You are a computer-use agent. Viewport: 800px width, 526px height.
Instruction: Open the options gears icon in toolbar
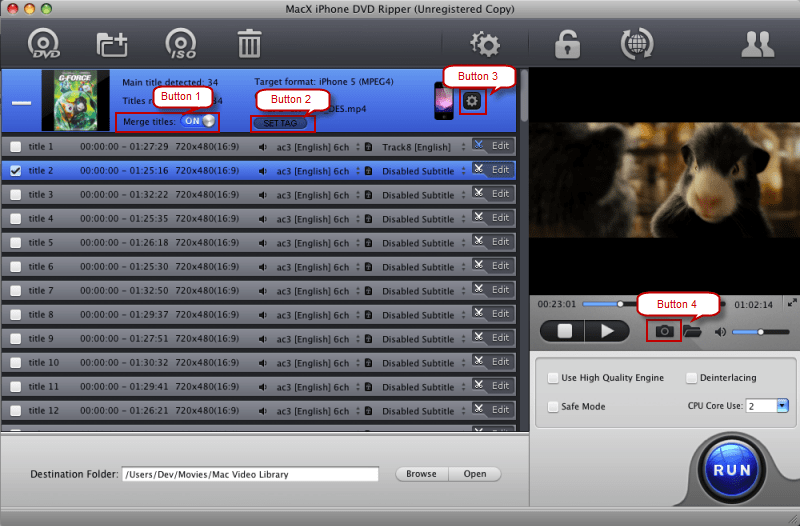point(484,44)
